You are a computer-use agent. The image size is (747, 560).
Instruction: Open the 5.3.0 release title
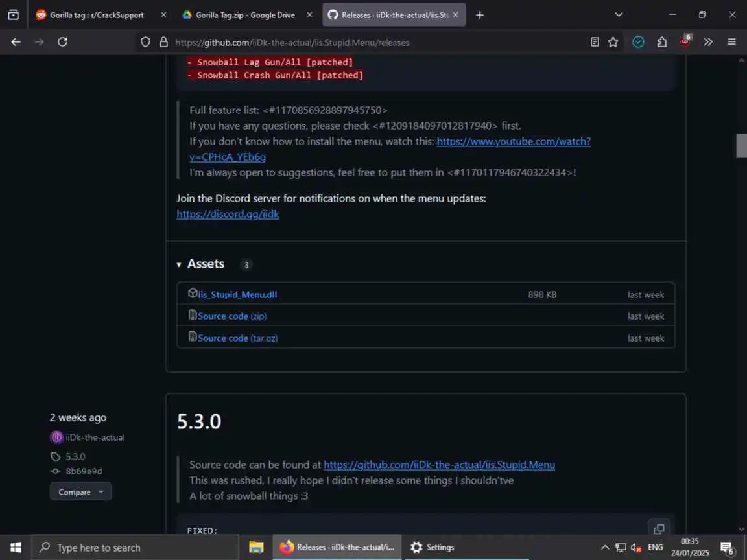(199, 421)
